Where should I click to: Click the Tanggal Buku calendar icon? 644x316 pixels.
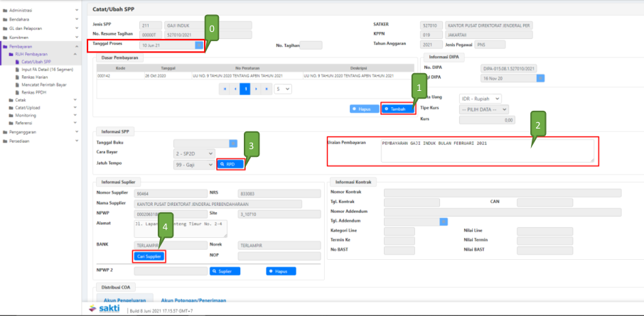point(233,142)
